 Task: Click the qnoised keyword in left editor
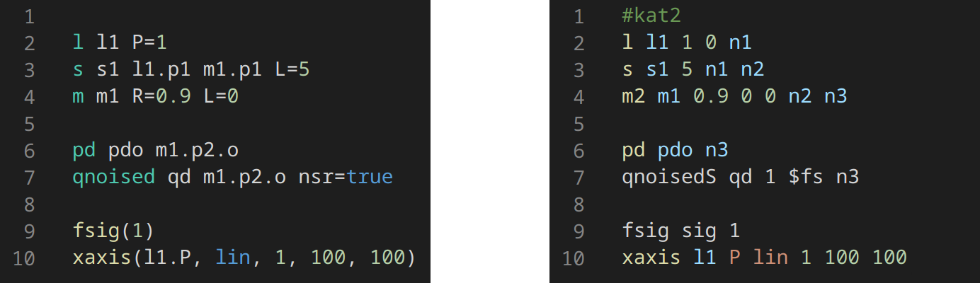(x=113, y=177)
